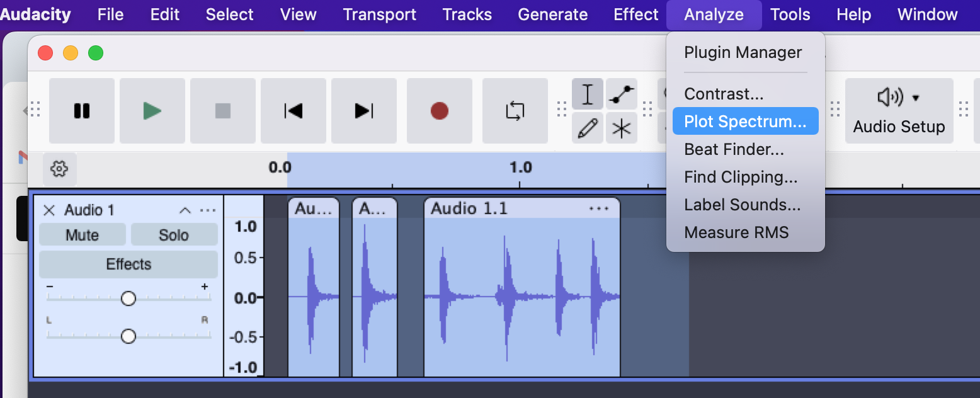Minimize the Audacity window with yellow button

pos(71,53)
